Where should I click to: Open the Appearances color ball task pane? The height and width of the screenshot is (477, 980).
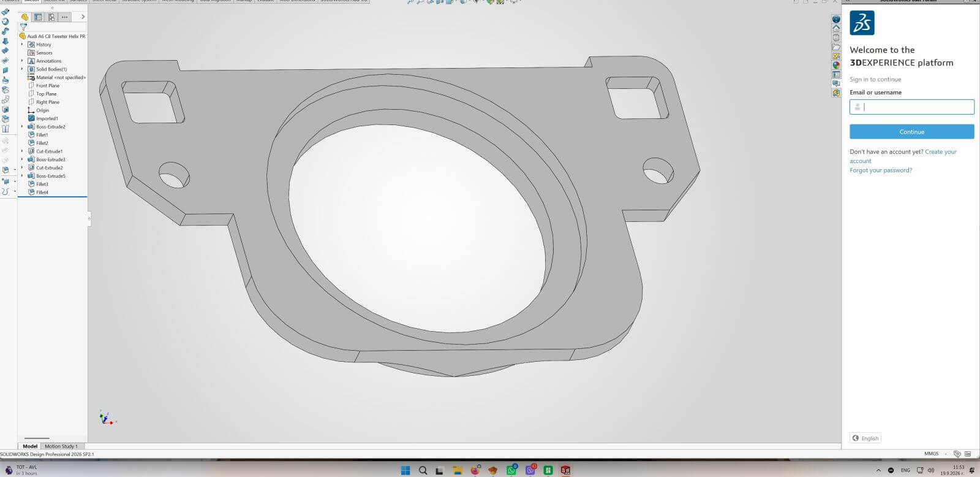pos(836,66)
